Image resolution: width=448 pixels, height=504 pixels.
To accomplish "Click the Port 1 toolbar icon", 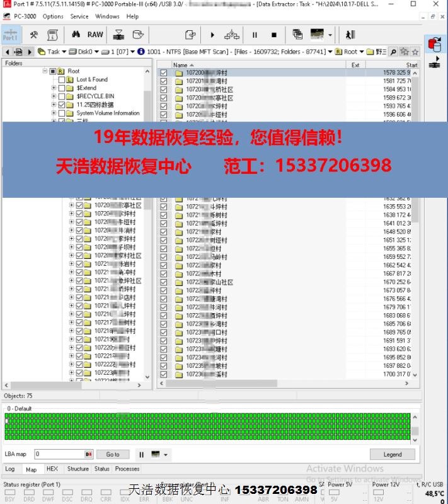I will click(10, 35).
